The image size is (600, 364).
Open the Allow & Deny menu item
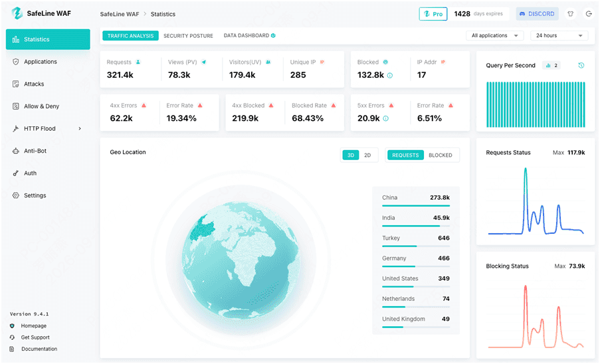pyautogui.click(x=48, y=106)
